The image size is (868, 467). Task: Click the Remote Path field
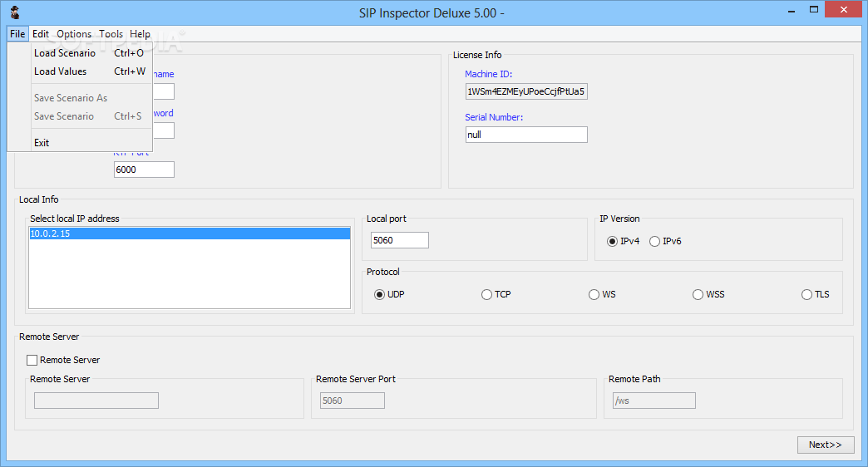(653, 401)
